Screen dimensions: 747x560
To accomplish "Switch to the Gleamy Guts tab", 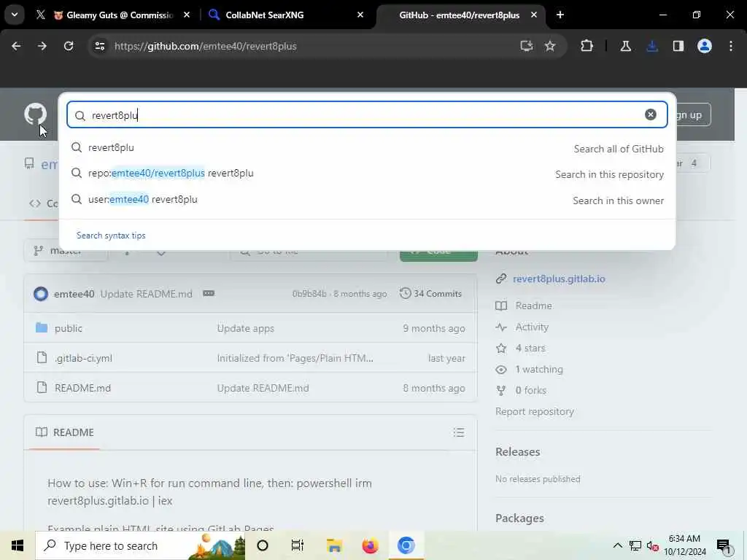I will coord(113,15).
